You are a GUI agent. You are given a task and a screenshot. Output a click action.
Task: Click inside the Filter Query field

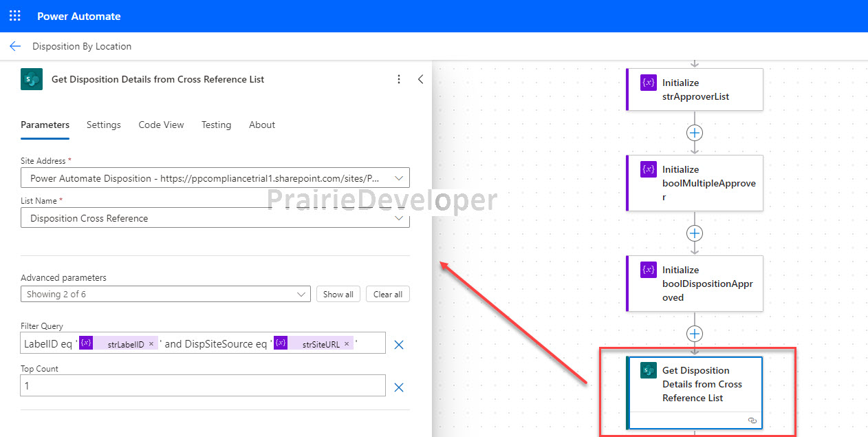point(203,343)
